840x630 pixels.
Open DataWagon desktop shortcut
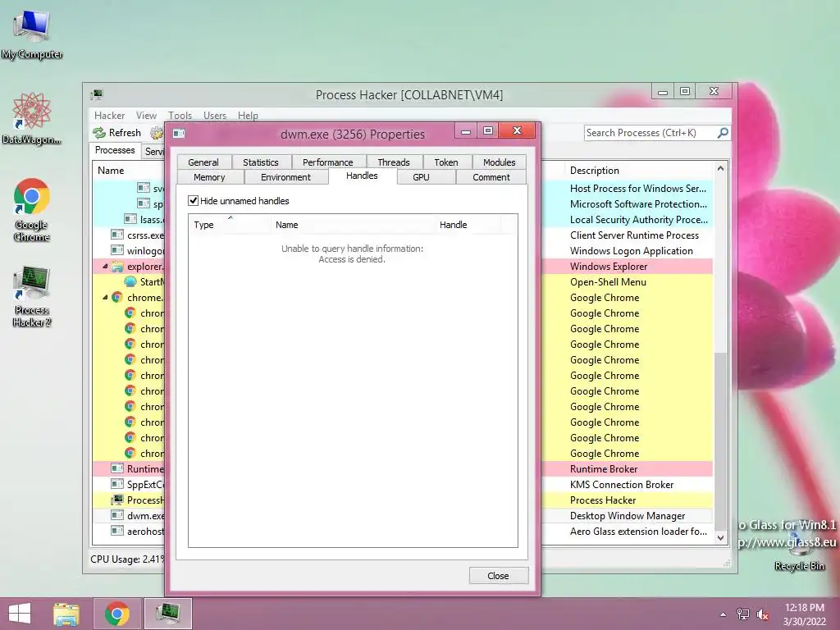(x=32, y=119)
